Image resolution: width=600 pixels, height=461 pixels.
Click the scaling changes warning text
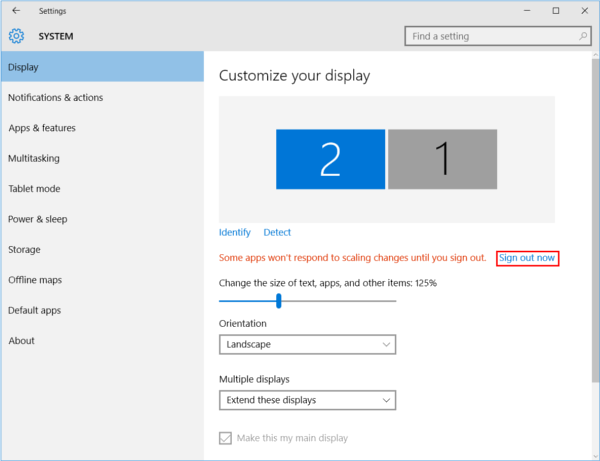(x=352, y=258)
